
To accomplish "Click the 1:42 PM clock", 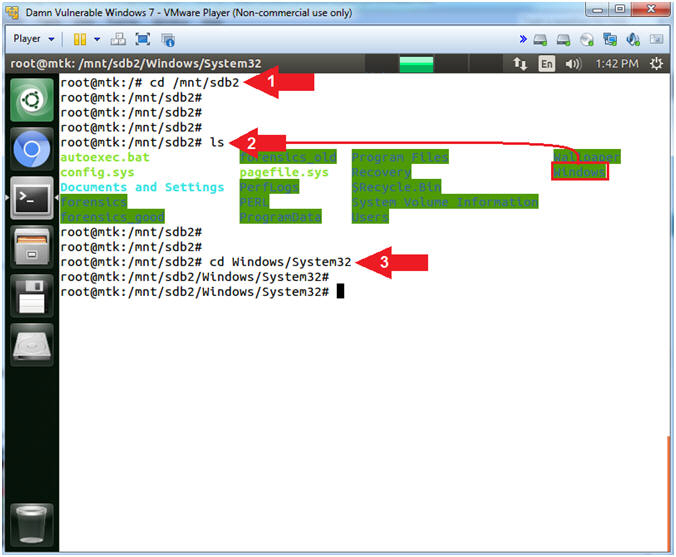I will pyautogui.click(x=617, y=64).
